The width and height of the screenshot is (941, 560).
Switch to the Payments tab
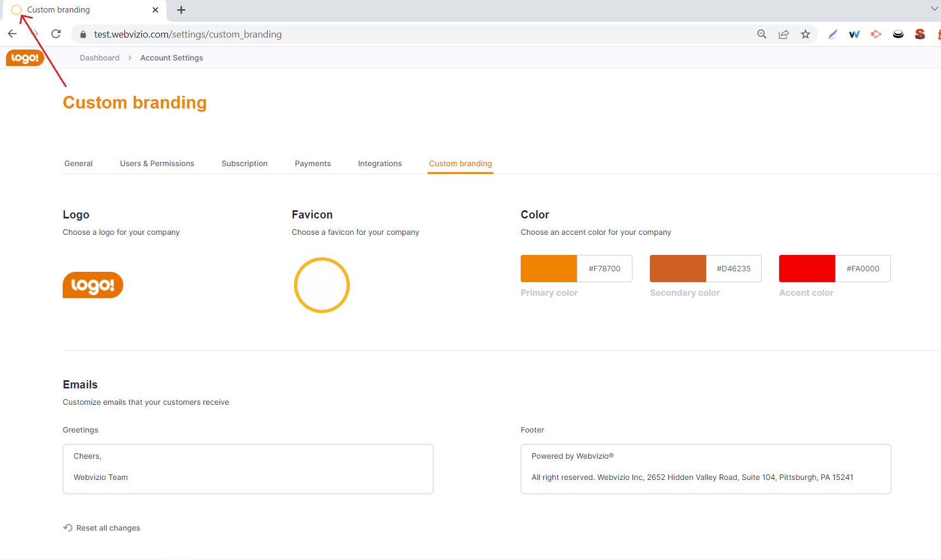click(312, 163)
